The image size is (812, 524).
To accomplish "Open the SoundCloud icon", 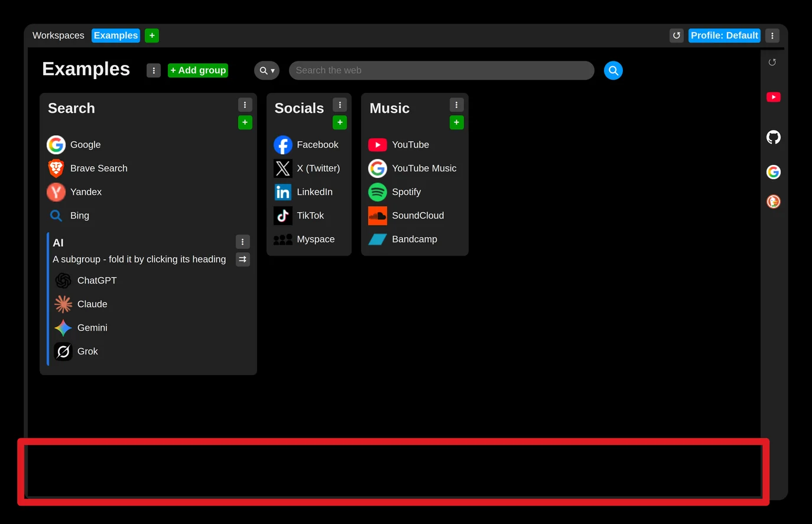I will click(378, 216).
